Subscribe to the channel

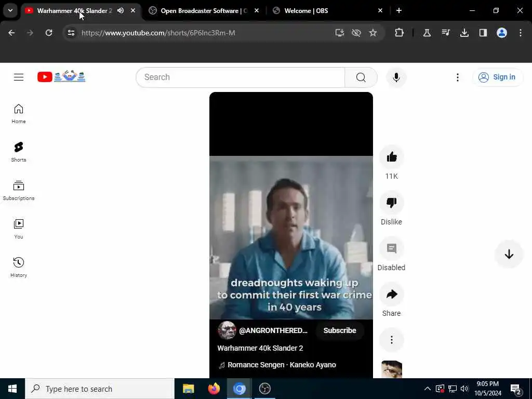(340, 330)
